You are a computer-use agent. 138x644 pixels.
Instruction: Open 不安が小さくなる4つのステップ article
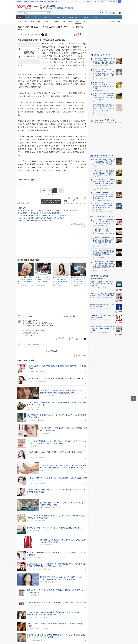click(54, 528)
